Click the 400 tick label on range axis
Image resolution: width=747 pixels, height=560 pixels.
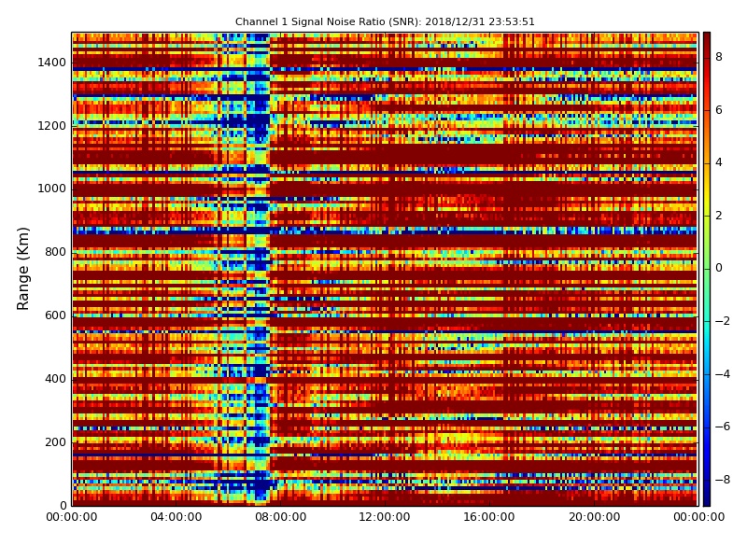pos(55,379)
